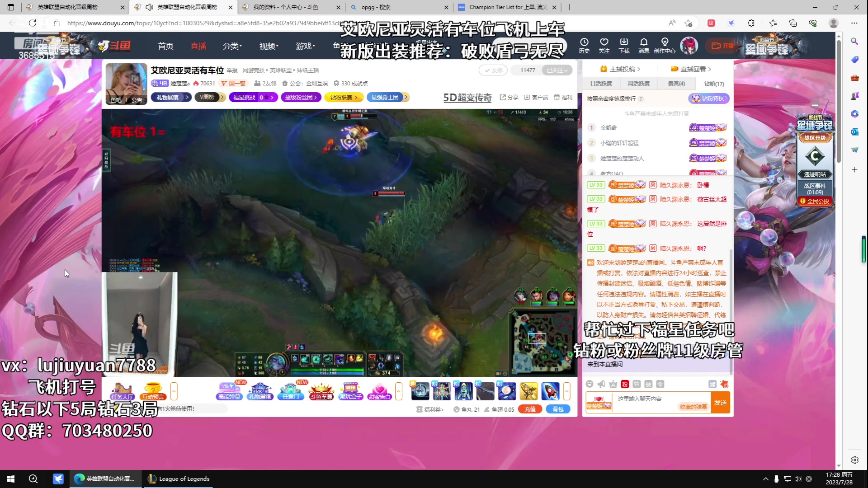Screen dimensions: 868x488
Task: Open the 任务大厅 task hall icon
Action: point(122,391)
